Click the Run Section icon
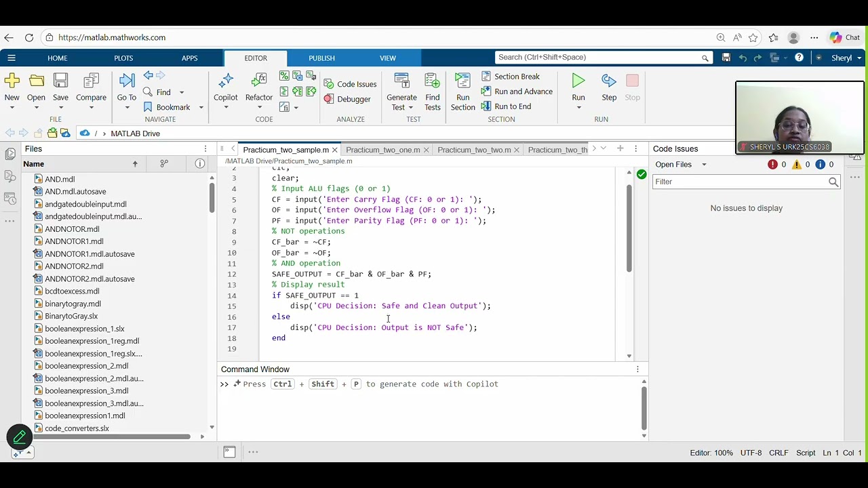 pyautogui.click(x=462, y=81)
